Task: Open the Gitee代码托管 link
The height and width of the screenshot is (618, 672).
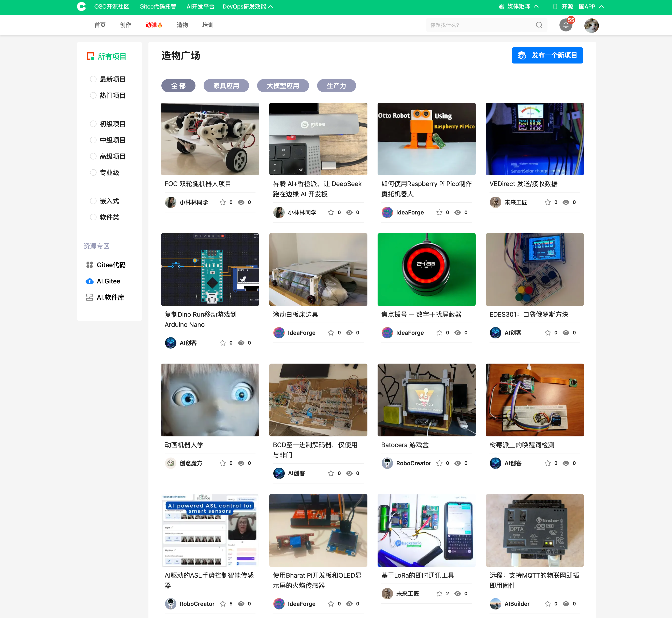Action: click(x=158, y=7)
